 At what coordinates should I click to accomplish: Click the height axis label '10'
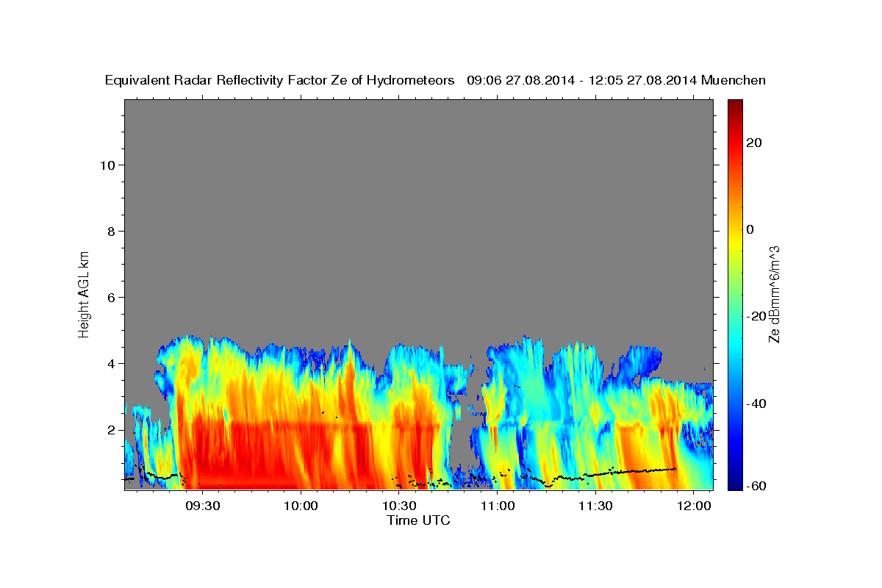tap(107, 165)
